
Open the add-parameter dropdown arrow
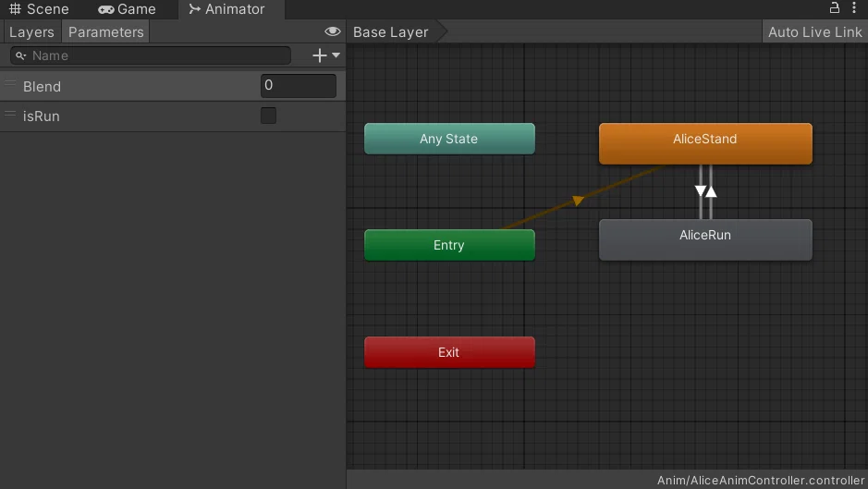coord(336,55)
